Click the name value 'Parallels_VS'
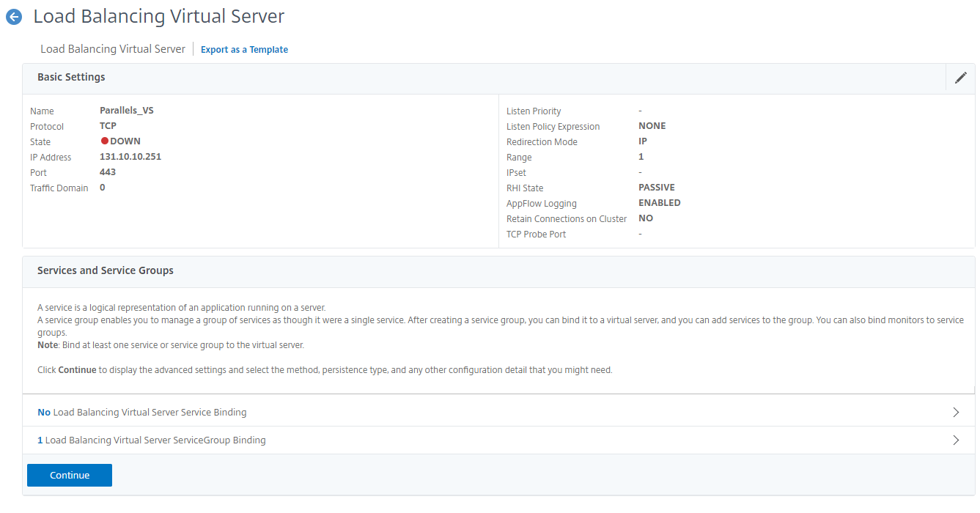This screenshot has width=980, height=513. pos(126,111)
